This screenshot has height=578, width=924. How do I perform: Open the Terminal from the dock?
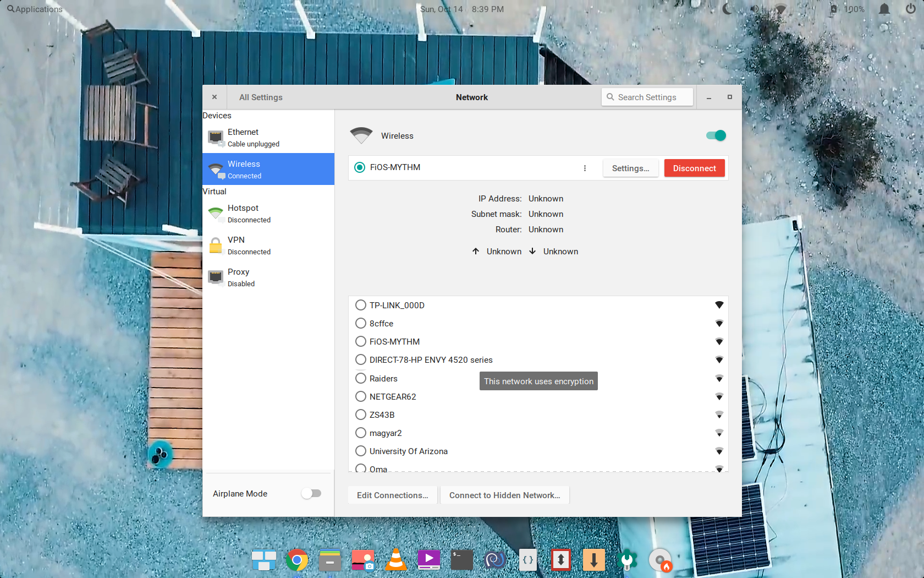(462, 560)
